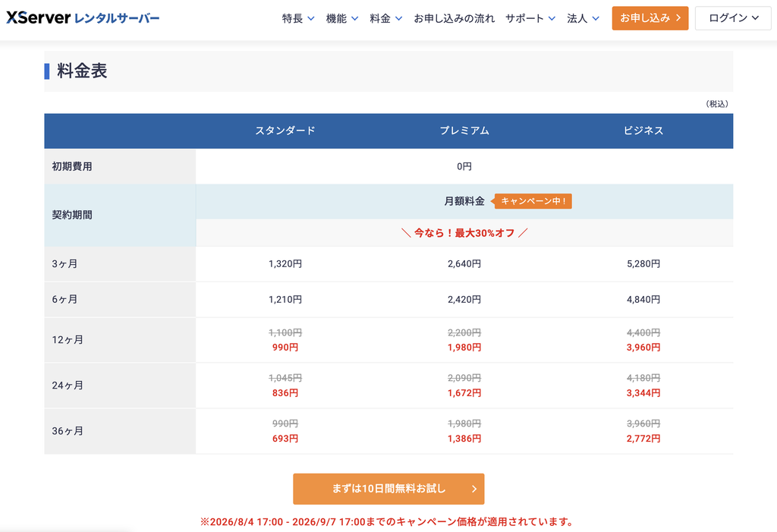Click the campaign period notice at the bottom

click(x=388, y=521)
